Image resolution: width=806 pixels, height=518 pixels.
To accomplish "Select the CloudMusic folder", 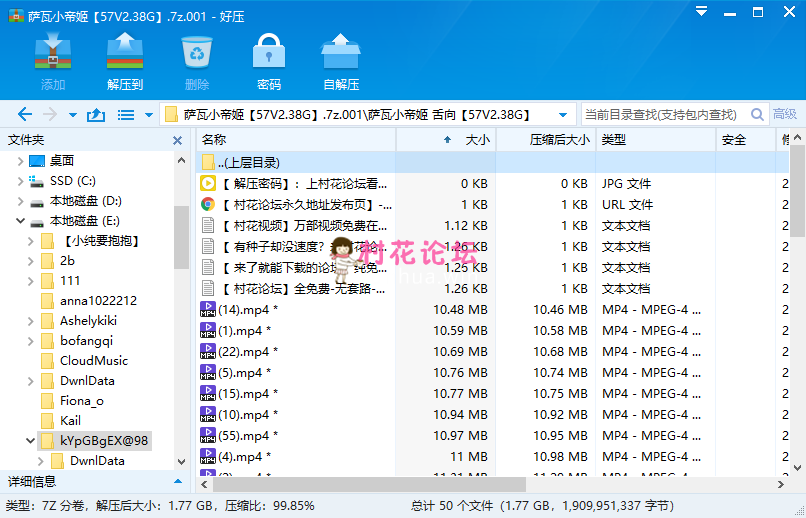I will tap(94, 361).
